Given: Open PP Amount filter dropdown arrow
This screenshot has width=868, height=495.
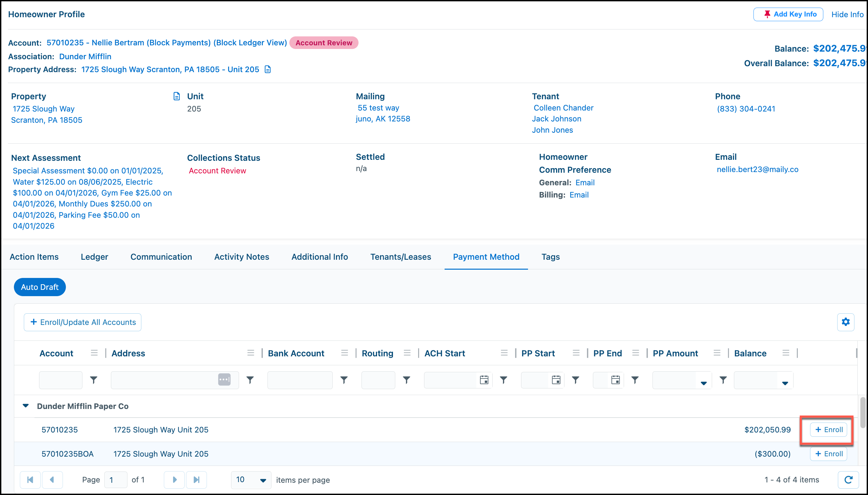Looking at the screenshot, I should point(704,383).
